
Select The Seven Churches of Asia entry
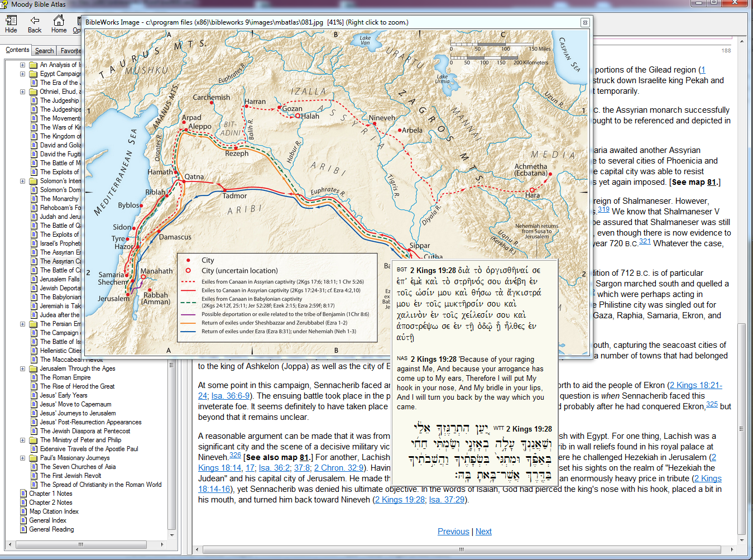78,467
